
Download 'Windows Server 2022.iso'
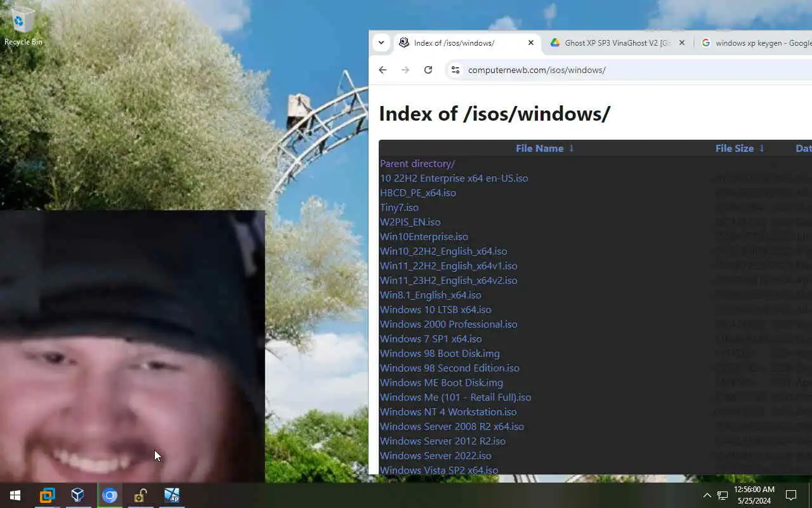pos(436,455)
